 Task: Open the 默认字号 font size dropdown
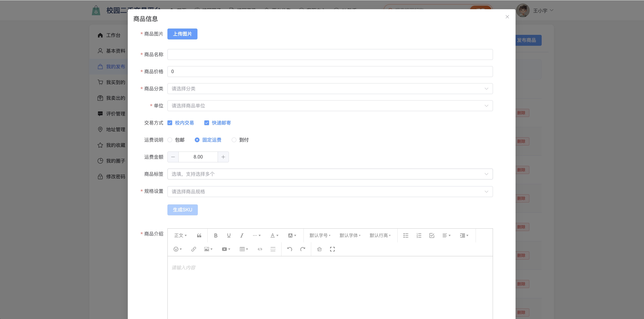tap(320, 235)
